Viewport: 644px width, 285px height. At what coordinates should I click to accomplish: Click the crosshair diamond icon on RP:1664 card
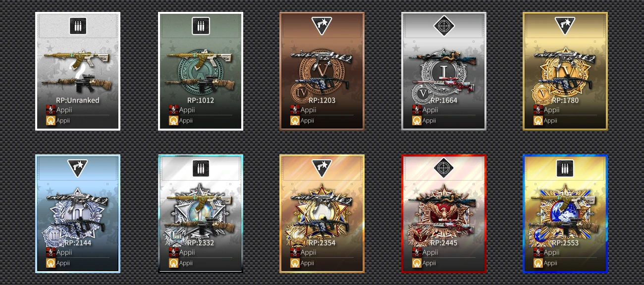coord(444,26)
